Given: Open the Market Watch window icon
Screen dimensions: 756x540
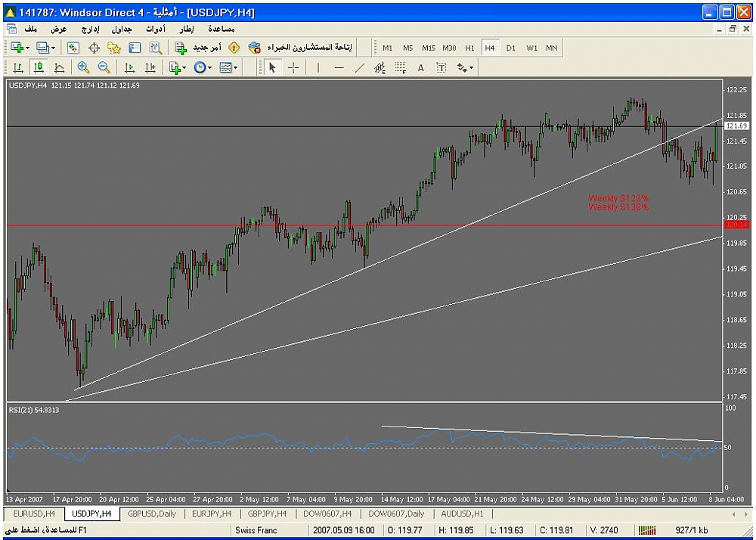Looking at the screenshot, I should pos(73,48).
